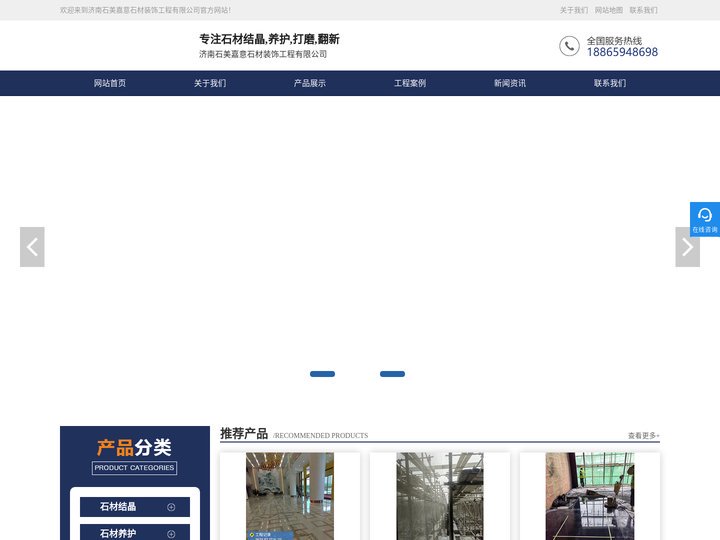This screenshot has height=540, width=720.
Task: Expand the 石材结晶 category plus icon
Action: [171, 507]
